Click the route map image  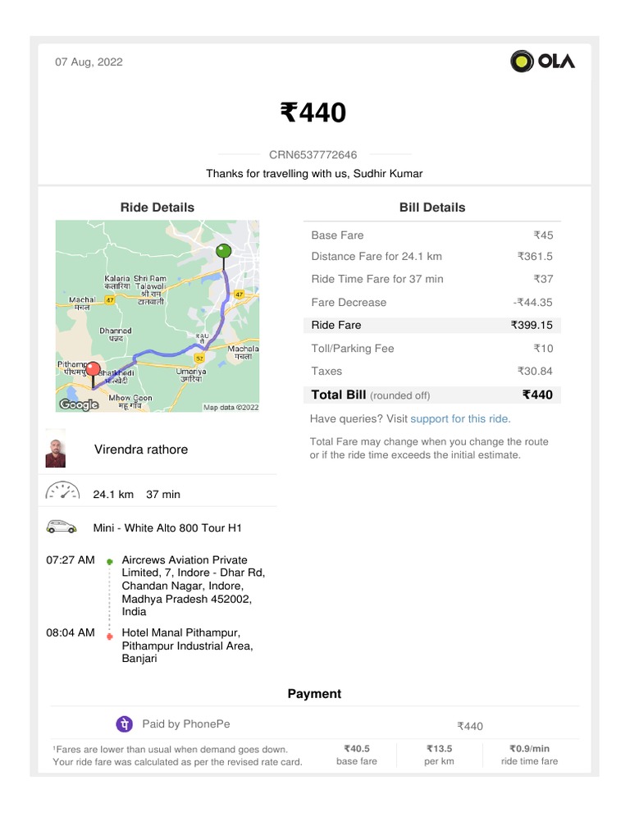tap(157, 316)
